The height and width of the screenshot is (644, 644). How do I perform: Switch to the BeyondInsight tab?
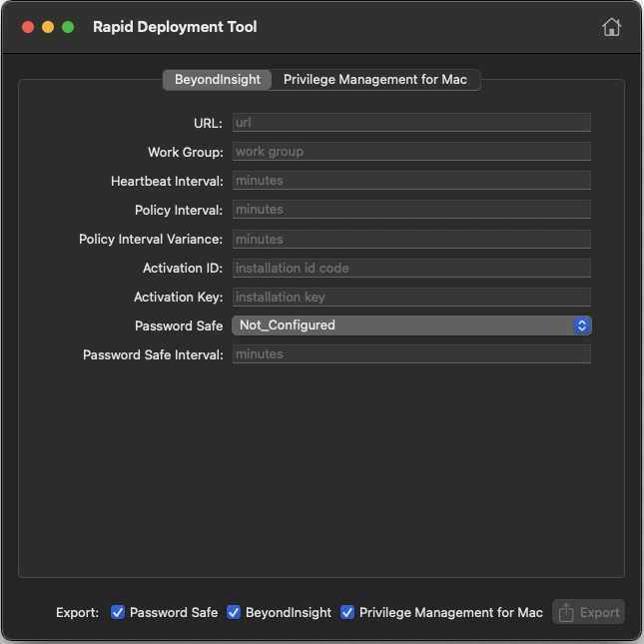[x=218, y=79]
